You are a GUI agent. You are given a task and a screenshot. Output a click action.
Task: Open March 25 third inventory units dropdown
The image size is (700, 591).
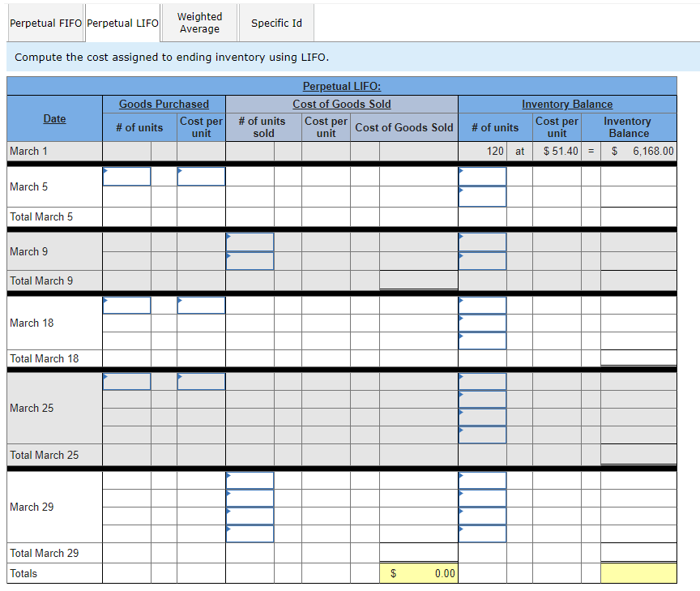[483, 418]
